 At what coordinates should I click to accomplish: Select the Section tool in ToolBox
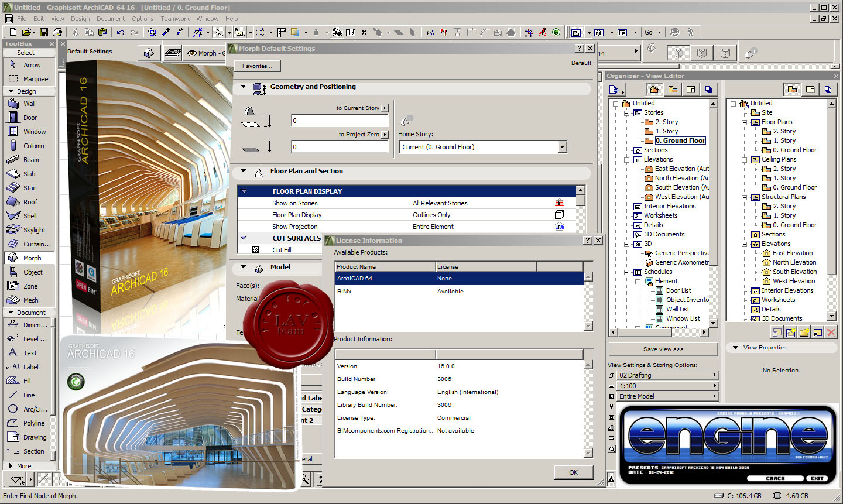28,451
